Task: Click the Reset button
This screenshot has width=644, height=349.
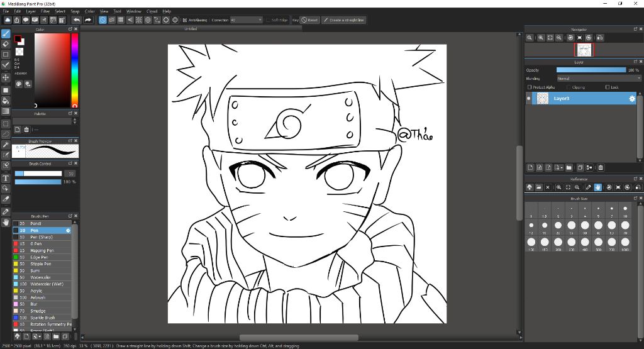Action: click(x=309, y=19)
